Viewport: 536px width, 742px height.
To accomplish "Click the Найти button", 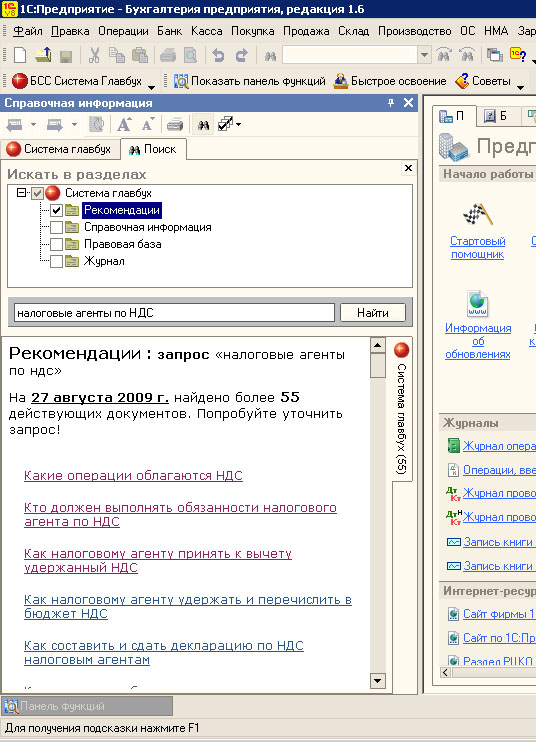I will coord(373,313).
